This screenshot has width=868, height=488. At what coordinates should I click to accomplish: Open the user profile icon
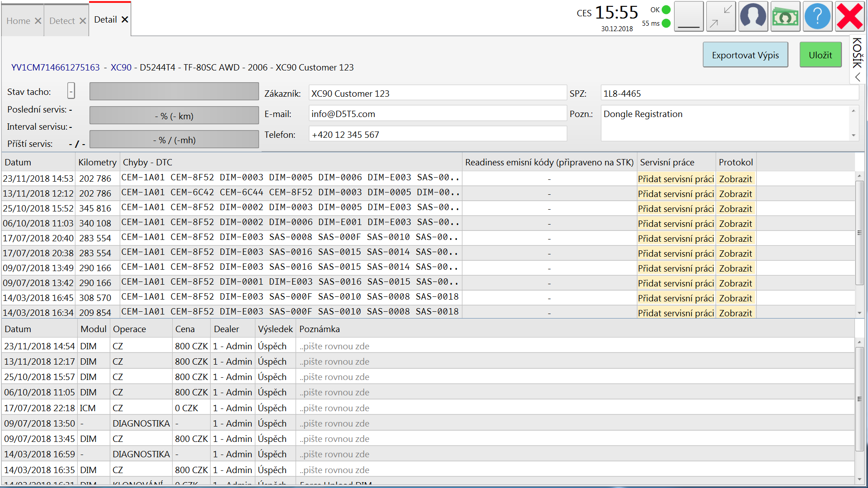(x=753, y=17)
